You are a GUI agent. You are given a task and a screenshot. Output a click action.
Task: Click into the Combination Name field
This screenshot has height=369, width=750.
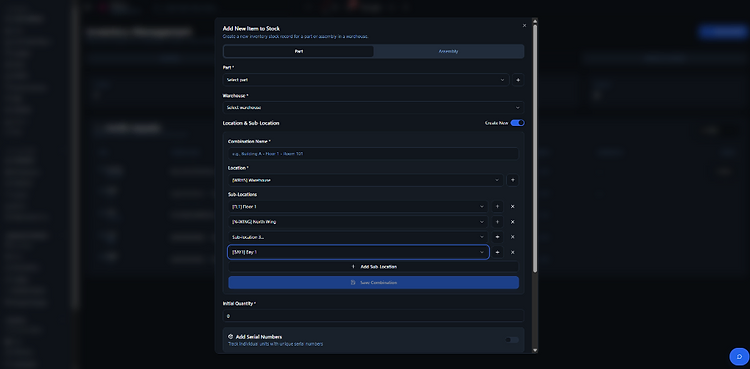click(373, 154)
